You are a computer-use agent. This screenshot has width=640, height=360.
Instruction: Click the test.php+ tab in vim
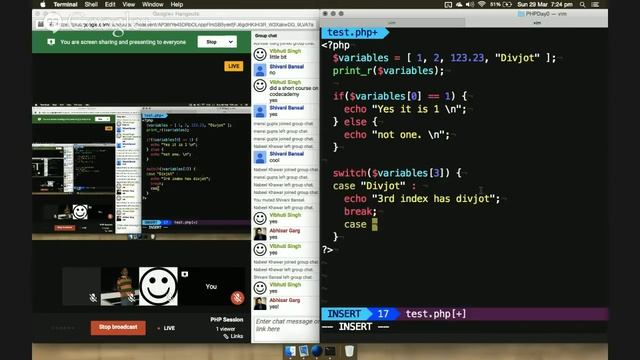coord(352,33)
